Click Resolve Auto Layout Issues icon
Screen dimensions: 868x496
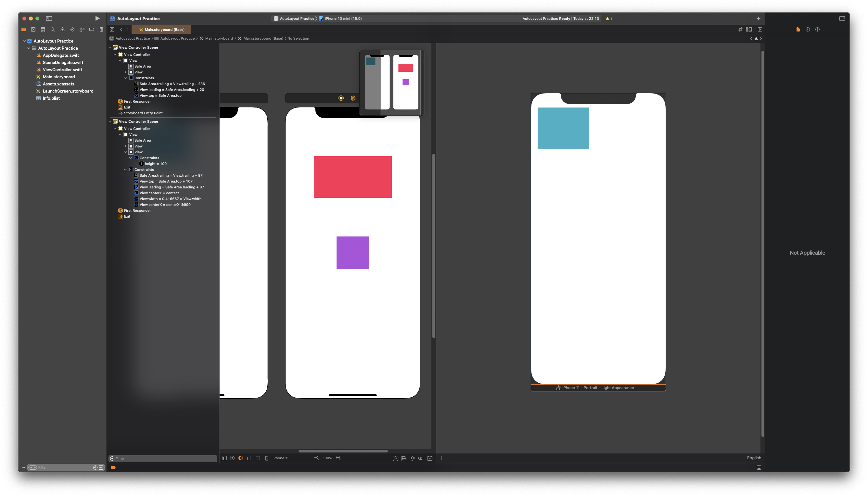(421, 458)
